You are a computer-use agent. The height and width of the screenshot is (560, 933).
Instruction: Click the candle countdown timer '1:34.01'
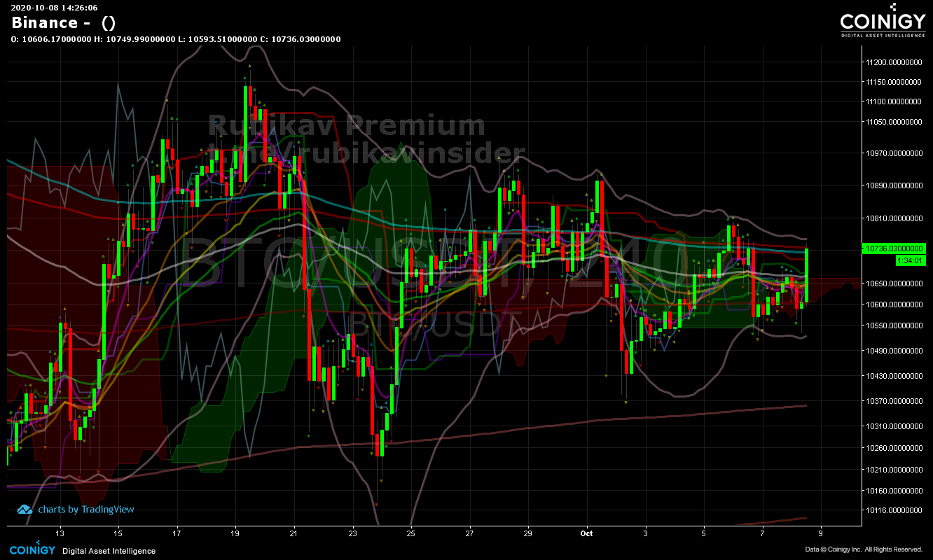pos(911,260)
